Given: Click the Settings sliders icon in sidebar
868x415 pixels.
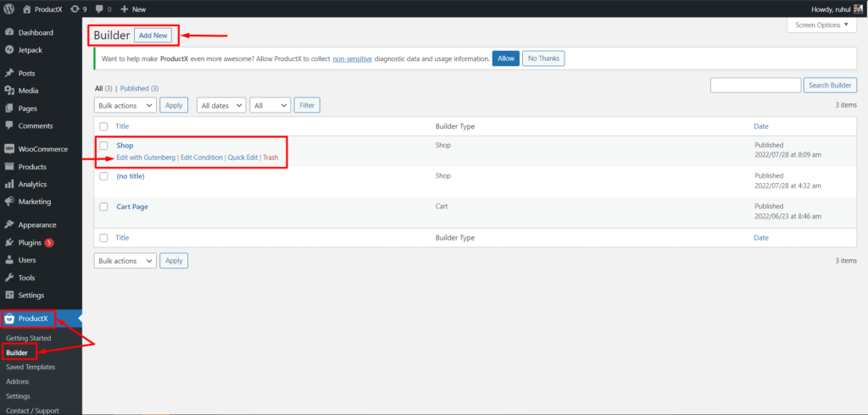Looking at the screenshot, I should coord(8,295).
